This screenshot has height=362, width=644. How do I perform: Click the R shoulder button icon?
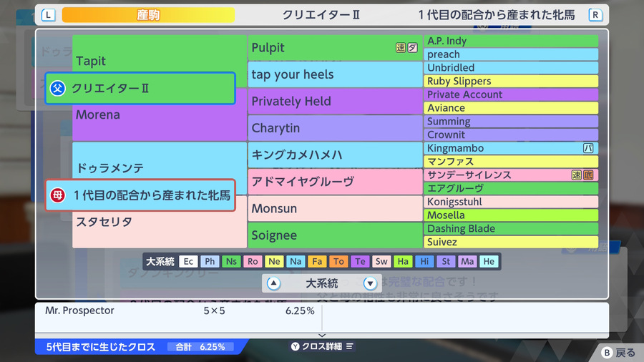595,15
